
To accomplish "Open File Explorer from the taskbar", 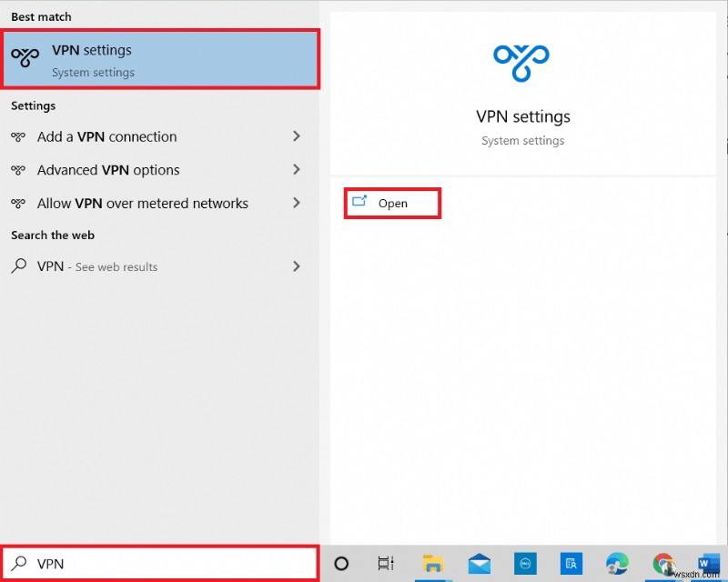I will click(x=434, y=564).
